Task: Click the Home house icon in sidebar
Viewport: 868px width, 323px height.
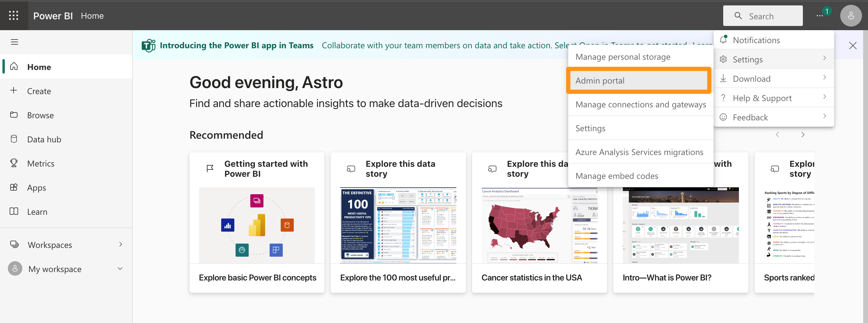Action: click(14, 66)
